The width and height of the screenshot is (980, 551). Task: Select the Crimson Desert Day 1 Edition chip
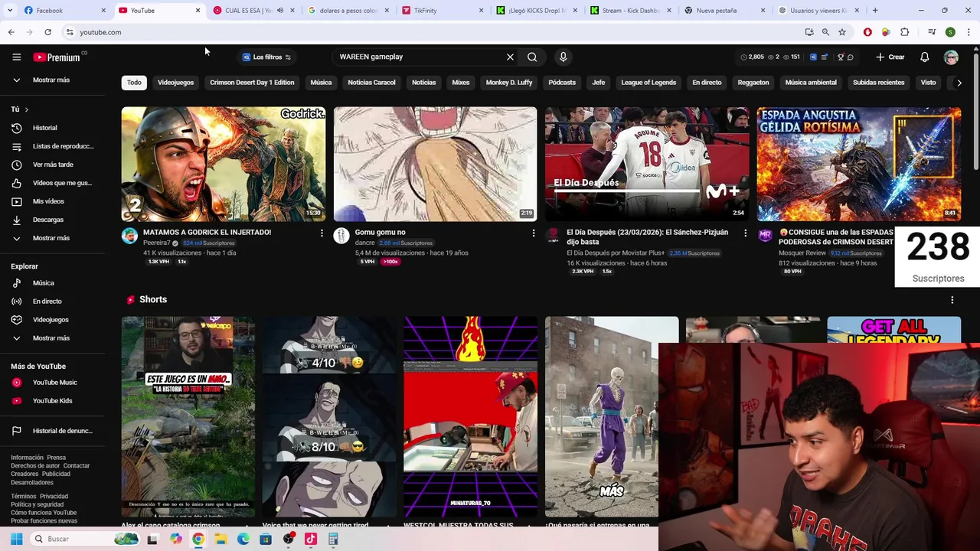coord(252,83)
